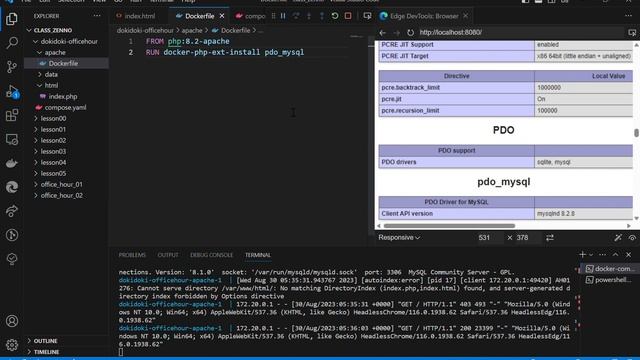Open the Extensions view
The height and width of the screenshot is (360, 640).
point(12,115)
